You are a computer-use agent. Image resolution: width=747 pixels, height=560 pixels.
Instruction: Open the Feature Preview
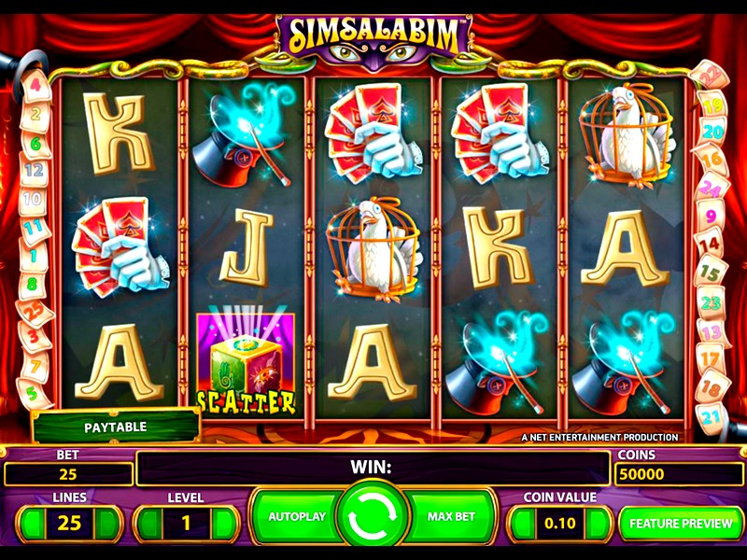click(681, 523)
